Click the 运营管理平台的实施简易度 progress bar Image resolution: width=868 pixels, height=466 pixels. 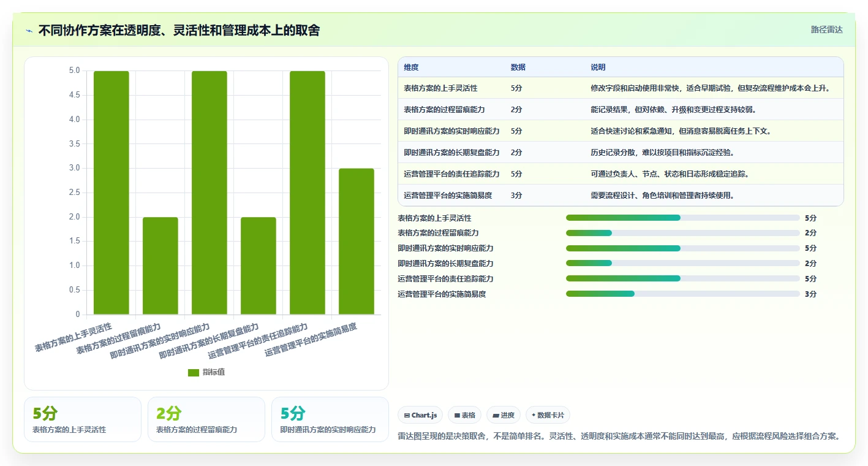coord(682,294)
